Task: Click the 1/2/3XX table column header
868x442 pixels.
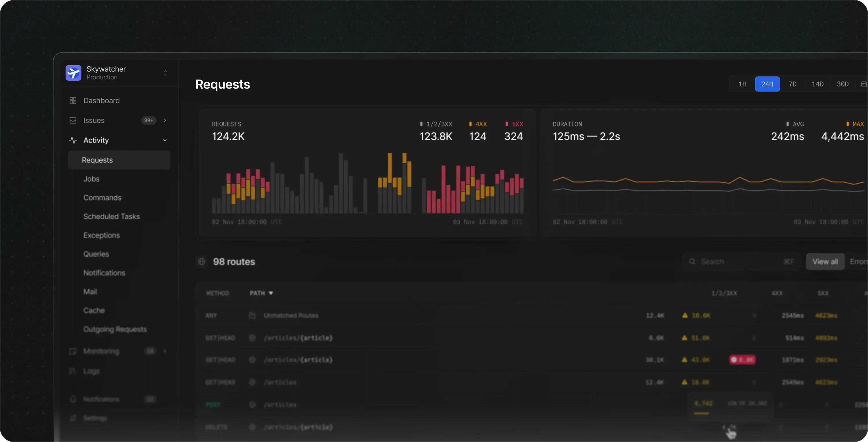Action: (724, 293)
